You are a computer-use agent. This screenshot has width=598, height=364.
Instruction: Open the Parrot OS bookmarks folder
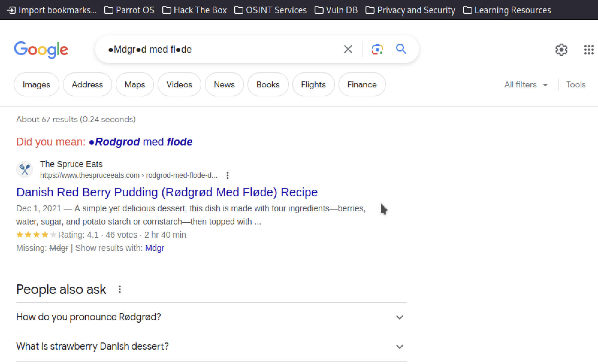coord(129,10)
